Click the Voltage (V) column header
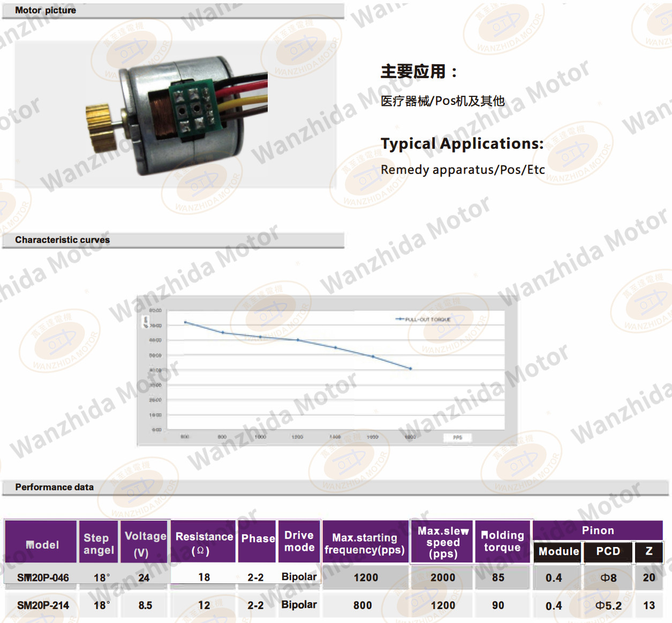The height and width of the screenshot is (623, 672). (145, 541)
